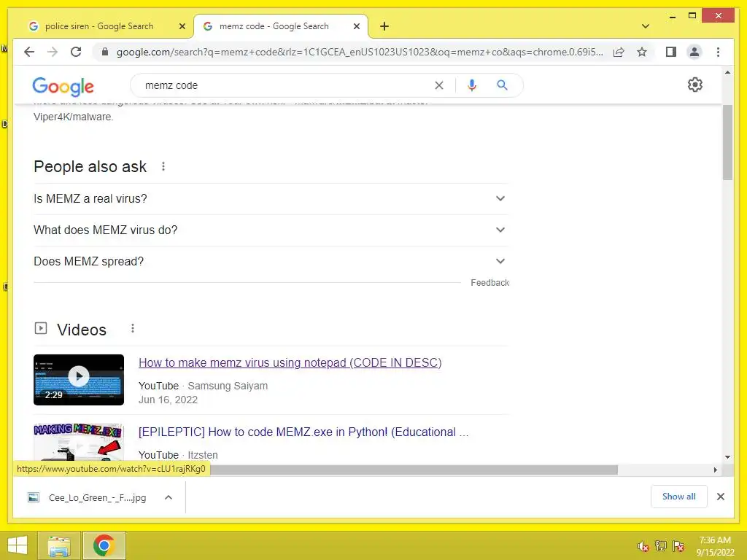Open the MAKING MEMZ.EXE thumbnail

coord(79,442)
